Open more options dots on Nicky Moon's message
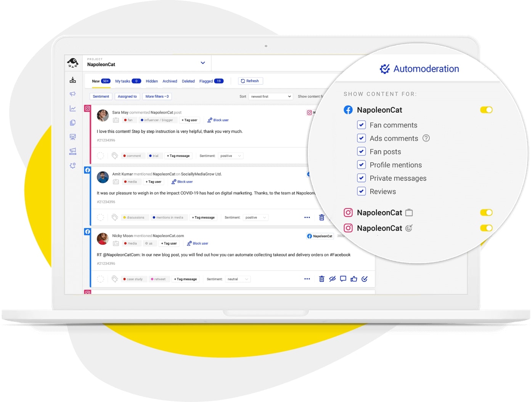The image size is (532, 402). 307,279
